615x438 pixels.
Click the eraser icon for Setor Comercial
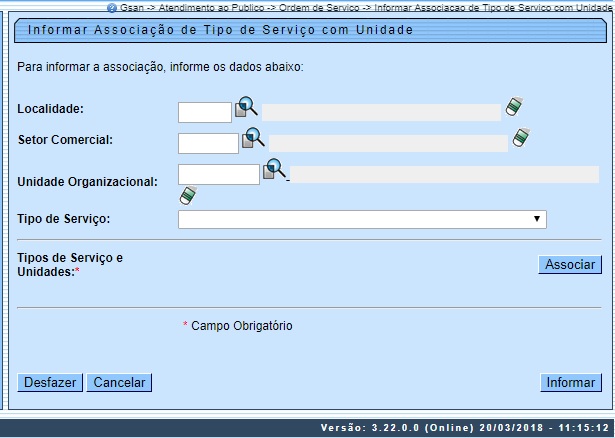pyautogui.click(x=521, y=138)
